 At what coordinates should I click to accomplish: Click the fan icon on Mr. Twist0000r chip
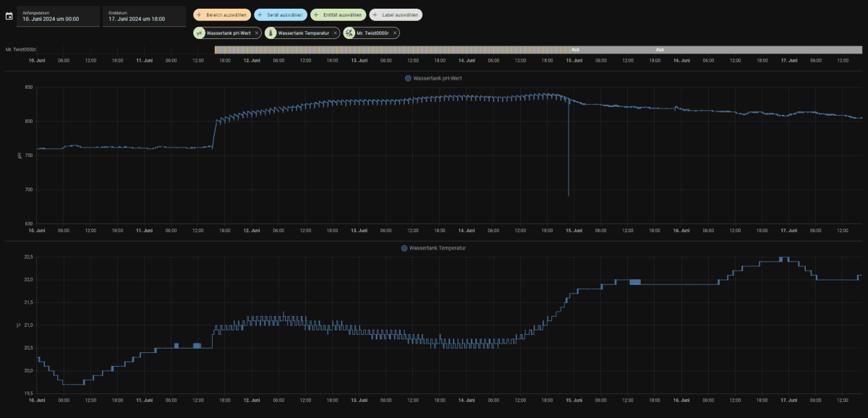coord(349,33)
